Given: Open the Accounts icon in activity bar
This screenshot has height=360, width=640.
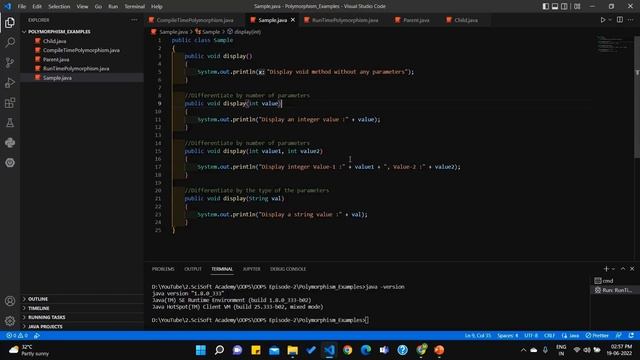Looking at the screenshot, I should coord(10,301).
